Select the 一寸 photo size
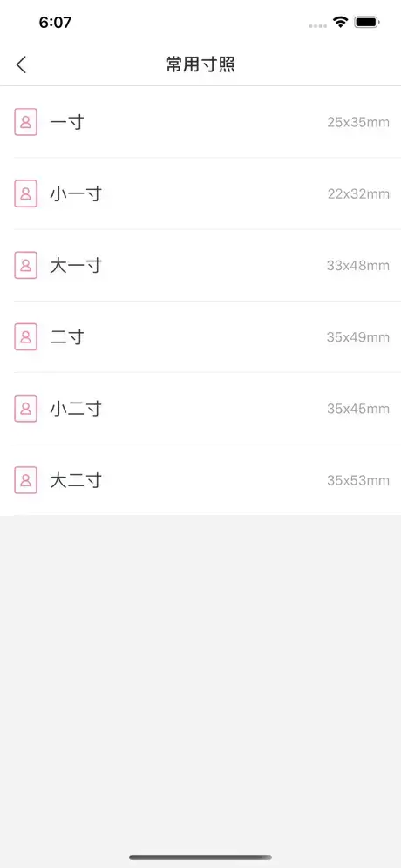Image resolution: width=401 pixels, height=868 pixels. coord(200,122)
